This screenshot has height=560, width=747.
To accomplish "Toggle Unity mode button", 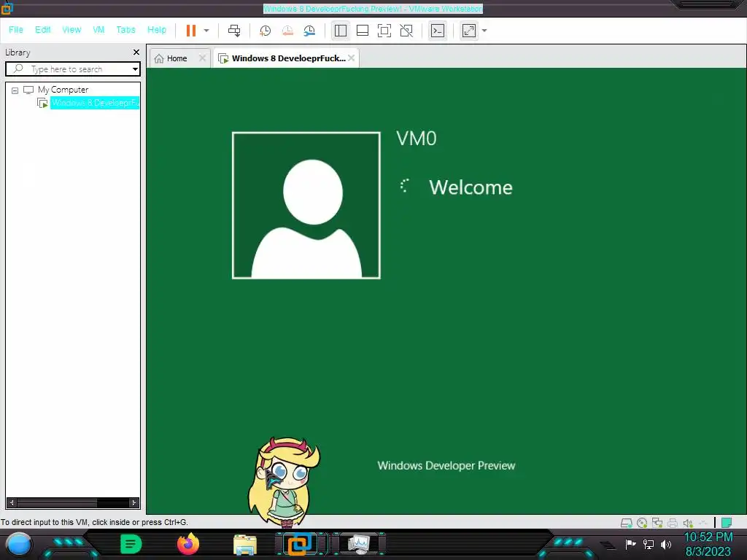I will coord(406,31).
